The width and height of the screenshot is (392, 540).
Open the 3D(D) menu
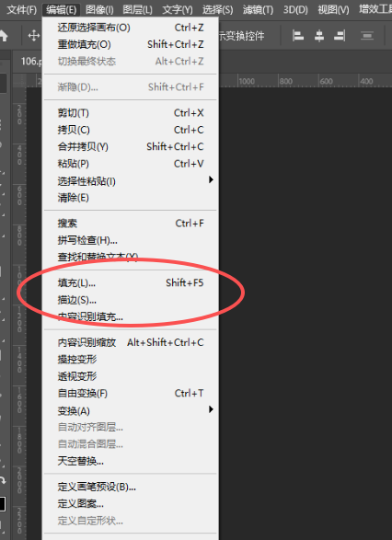(295, 9)
